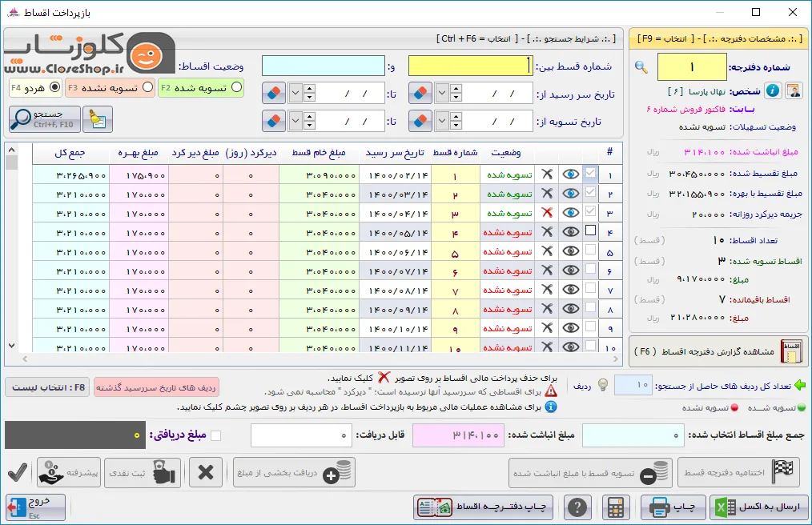Select the checkbox of installment row 4
Image resolution: width=812 pixels, height=525 pixels.
(590, 230)
